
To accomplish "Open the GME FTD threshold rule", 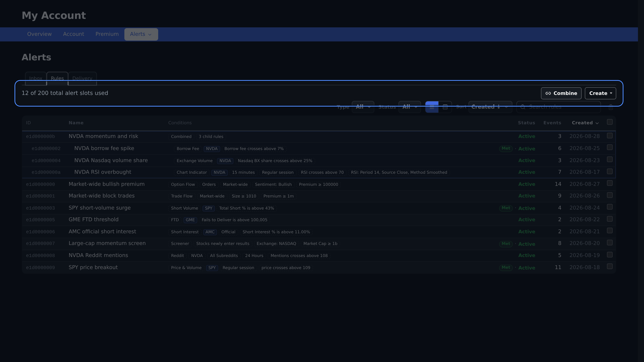I will coord(94,220).
